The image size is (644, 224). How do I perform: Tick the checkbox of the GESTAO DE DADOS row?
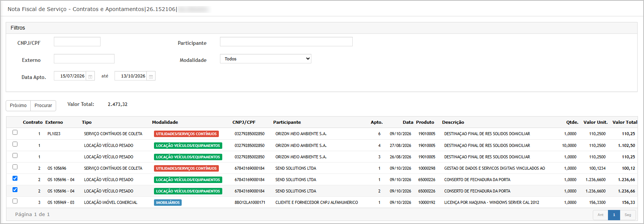[x=15, y=167]
